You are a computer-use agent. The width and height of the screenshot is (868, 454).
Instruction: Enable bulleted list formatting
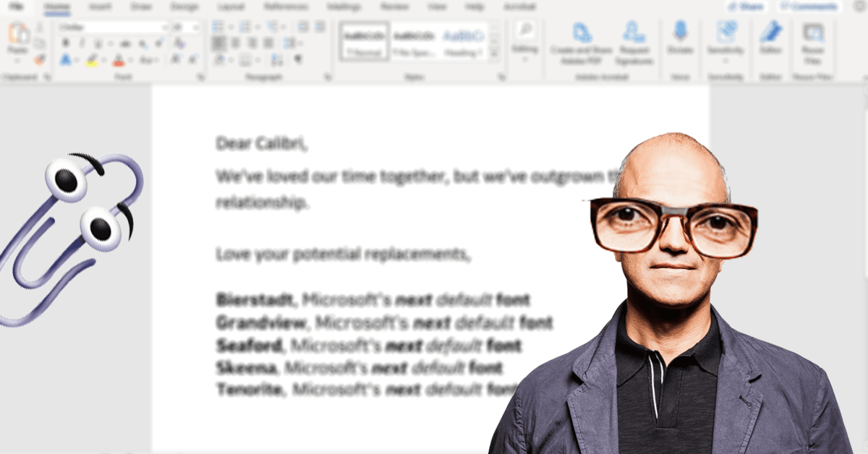(x=215, y=27)
